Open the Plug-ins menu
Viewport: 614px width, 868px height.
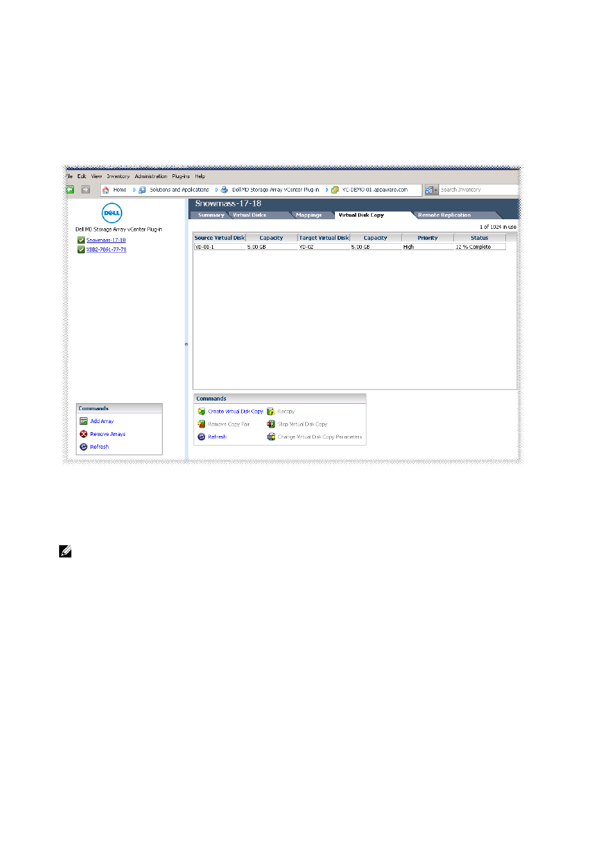click(181, 176)
